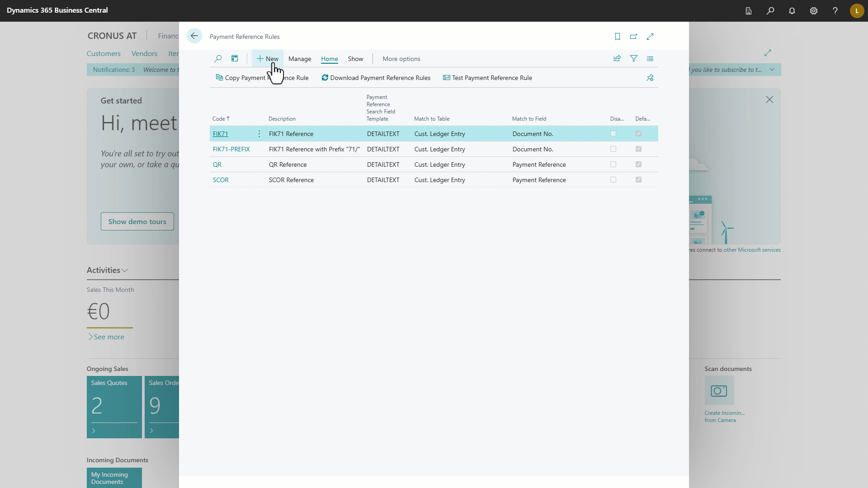This screenshot has width=868, height=488.
Task: Toggle Disabled checkbox for QR row
Action: click(613, 164)
